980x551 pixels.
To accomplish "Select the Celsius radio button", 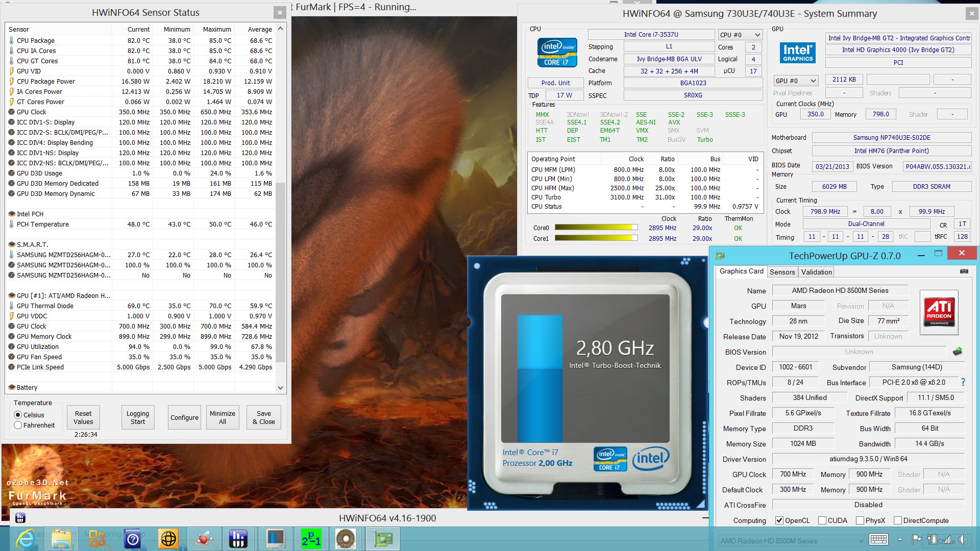I will [x=18, y=415].
